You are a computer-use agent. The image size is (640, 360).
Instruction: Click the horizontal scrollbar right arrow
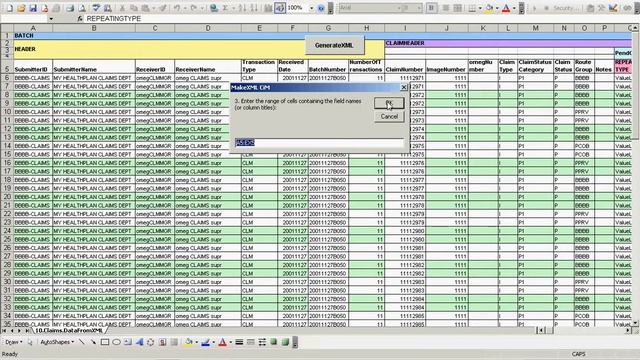628,330
